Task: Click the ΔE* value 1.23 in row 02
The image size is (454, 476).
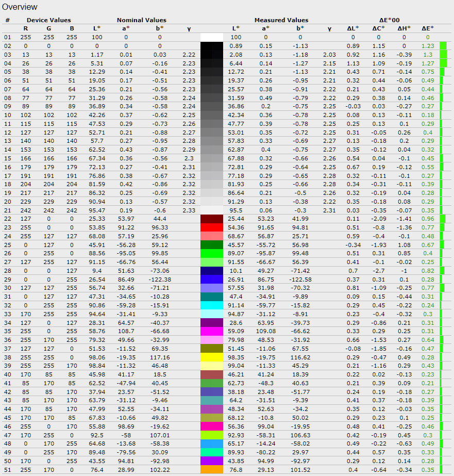Action: 427,46
